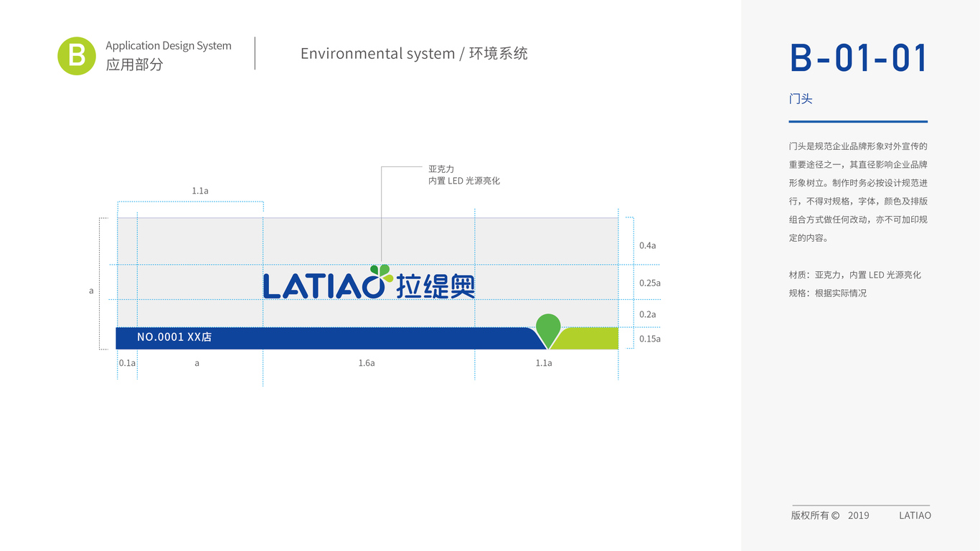
Task: Click the "0.4a" dimension label
Action: tap(647, 245)
